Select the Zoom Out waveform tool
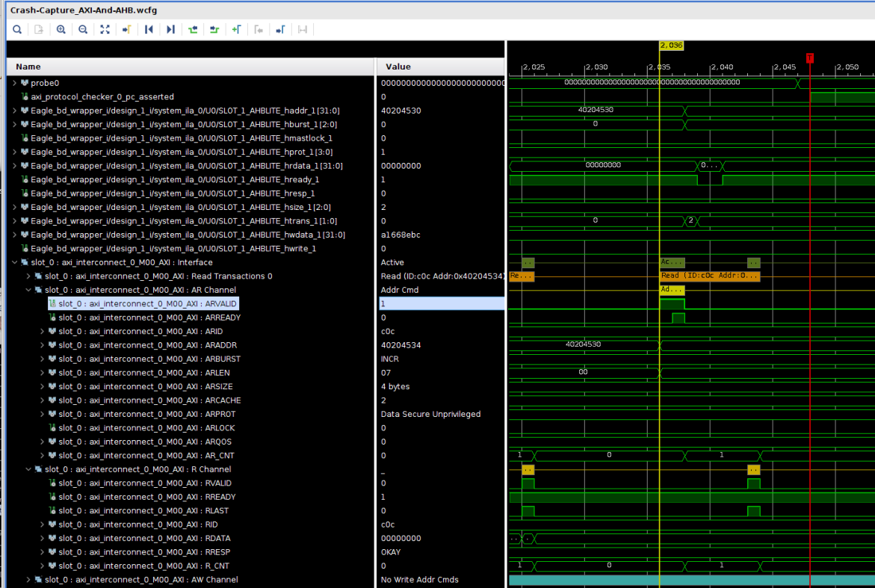The height and width of the screenshot is (588, 875). (82, 29)
